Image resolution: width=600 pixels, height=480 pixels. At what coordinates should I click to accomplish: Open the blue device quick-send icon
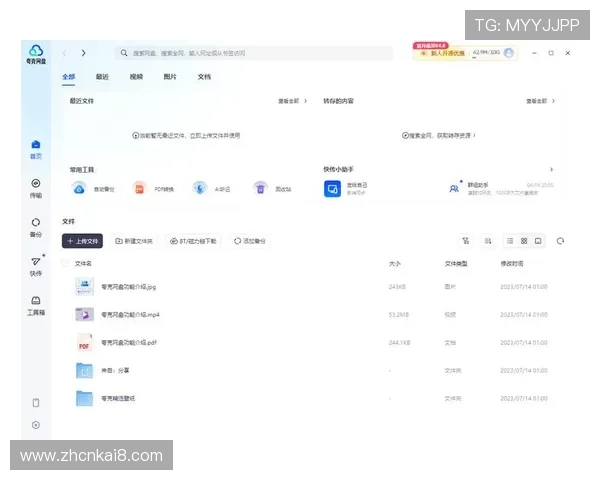(x=333, y=189)
